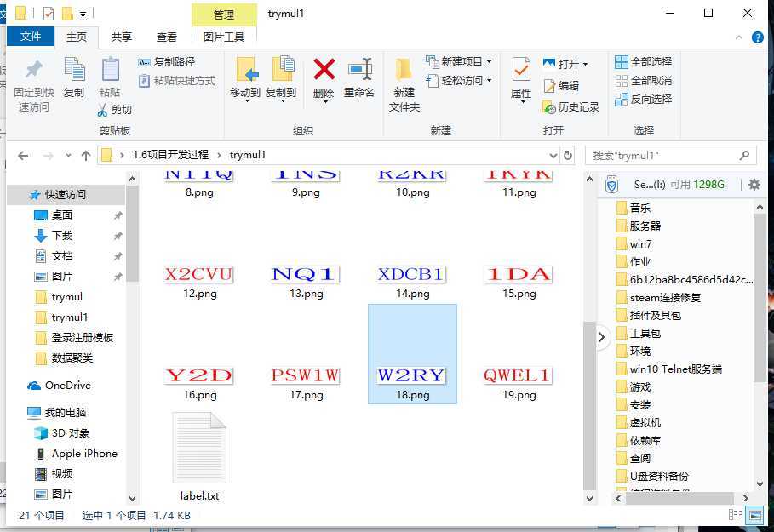Click the History (历史记录) ribbon item
Image resolution: width=774 pixels, height=532 pixels.
570,106
